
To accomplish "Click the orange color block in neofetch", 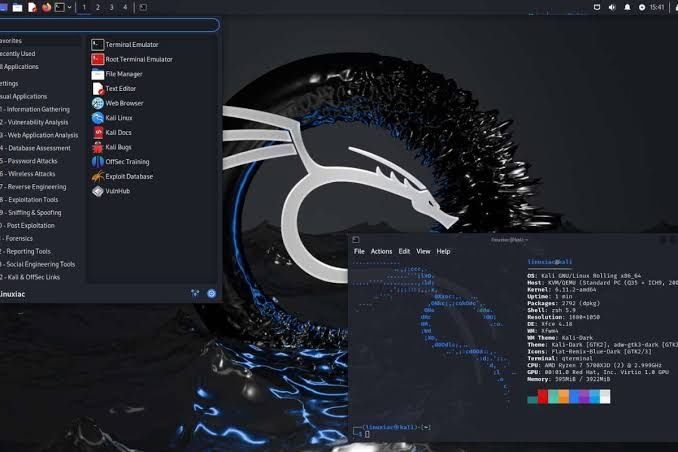I will coord(564,396).
